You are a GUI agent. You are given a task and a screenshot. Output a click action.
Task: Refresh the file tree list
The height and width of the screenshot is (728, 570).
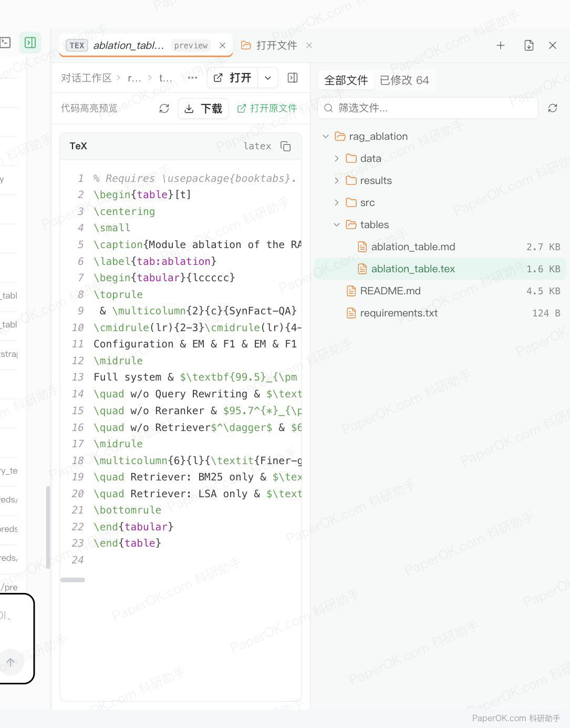tap(553, 108)
